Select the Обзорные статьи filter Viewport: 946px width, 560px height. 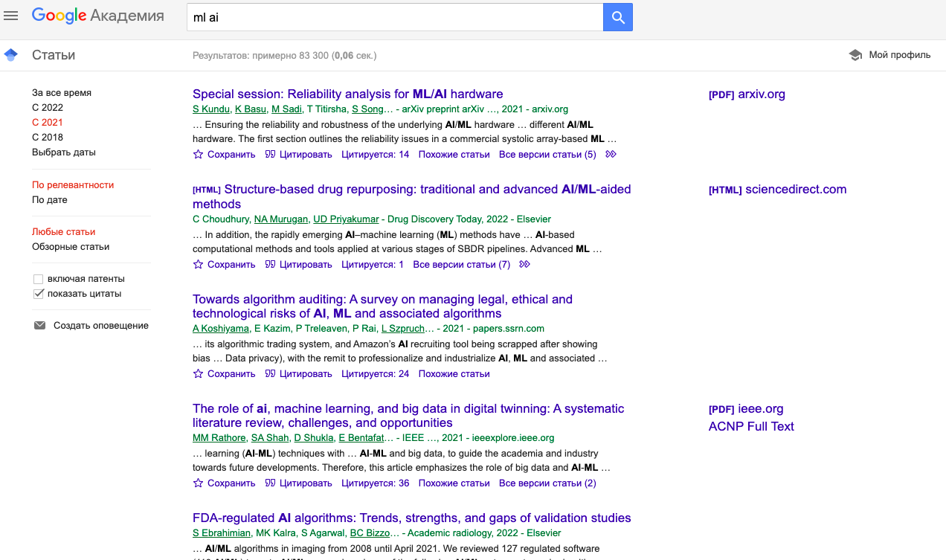point(71,247)
